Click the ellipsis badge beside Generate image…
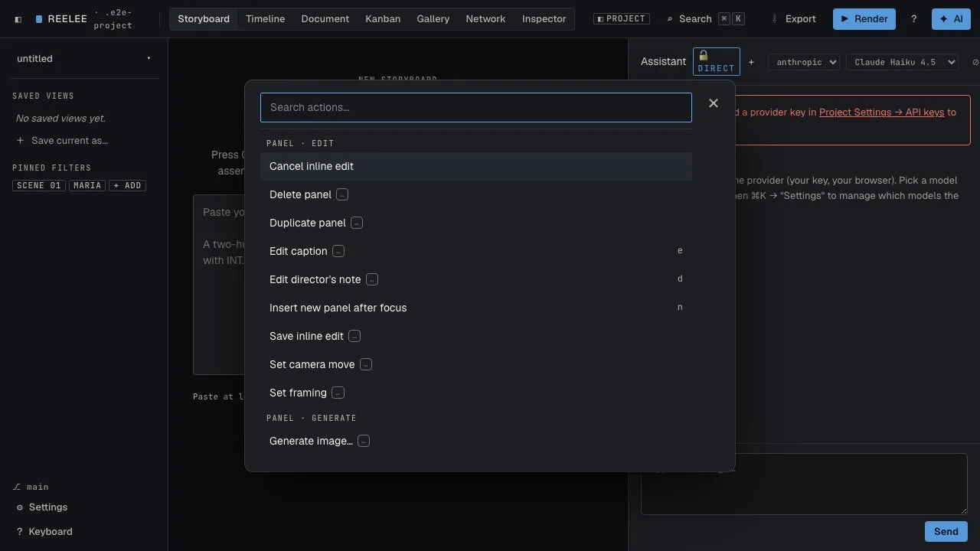This screenshot has width=980, height=551. click(364, 442)
